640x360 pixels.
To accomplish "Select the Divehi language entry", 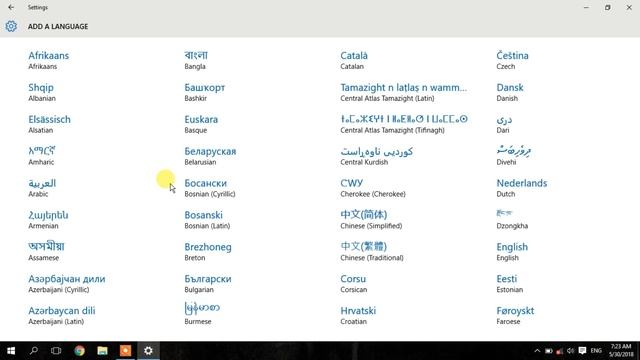I will (x=514, y=156).
